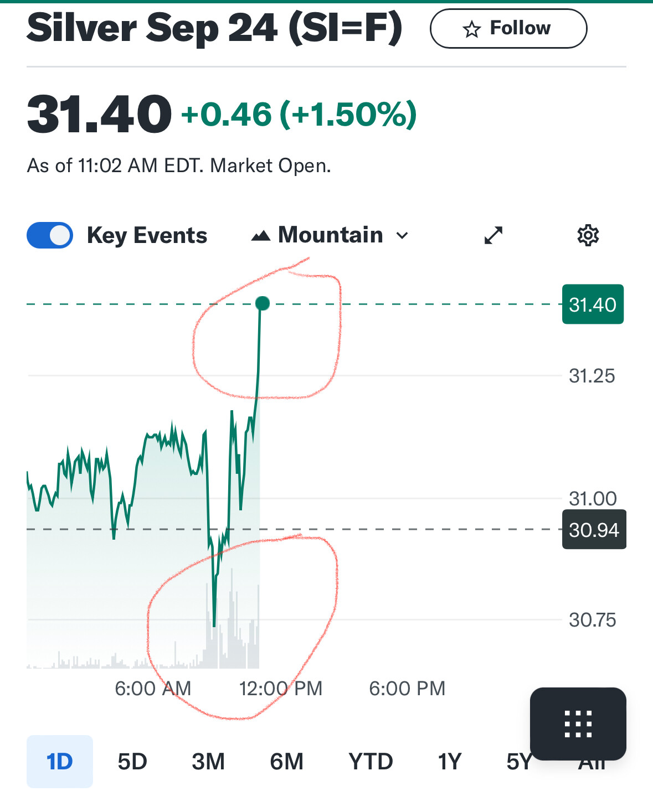Select the 1Y time range
This screenshot has height=812, width=653.
pos(449,762)
